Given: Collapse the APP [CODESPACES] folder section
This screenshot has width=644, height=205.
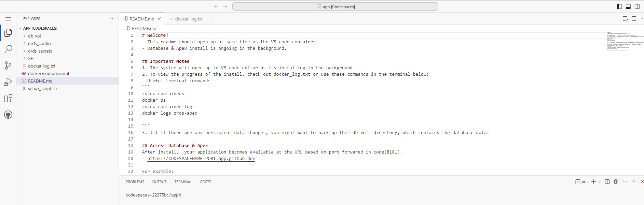Looking at the screenshot, I should 40,28.
